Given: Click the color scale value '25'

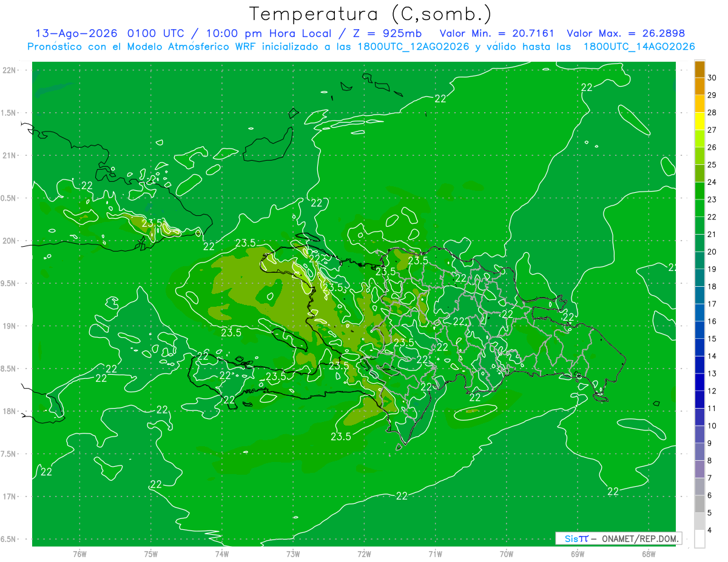Looking at the screenshot, I should pyautogui.click(x=712, y=165).
